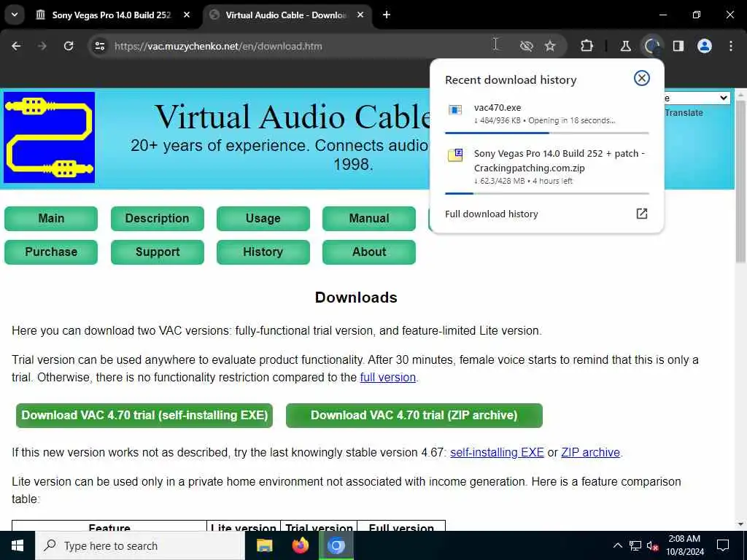This screenshot has width=747, height=560.
Task: Open the tab search dropdown arrow
Action: click(x=15, y=15)
